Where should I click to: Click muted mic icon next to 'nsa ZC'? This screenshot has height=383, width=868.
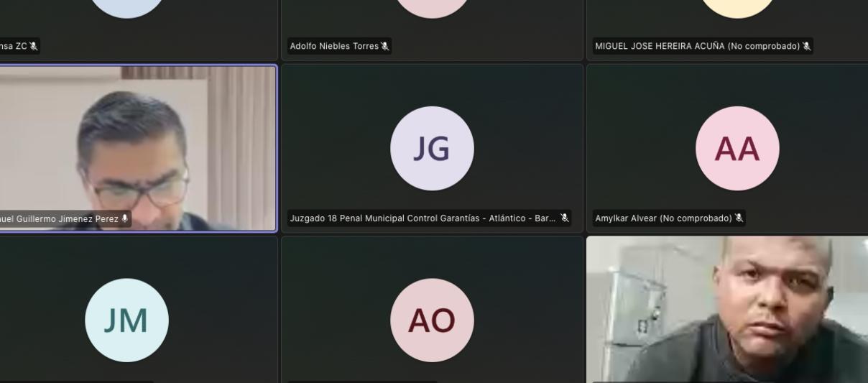point(33,47)
